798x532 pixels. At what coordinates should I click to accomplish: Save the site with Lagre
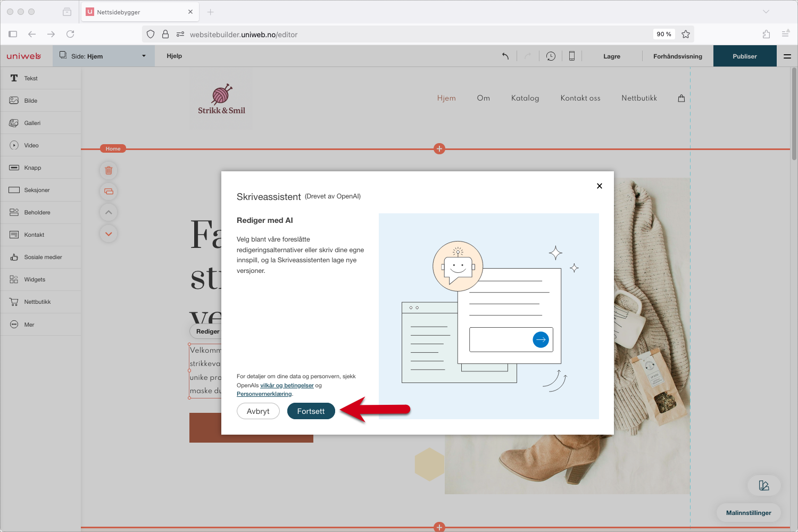[612, 56]
